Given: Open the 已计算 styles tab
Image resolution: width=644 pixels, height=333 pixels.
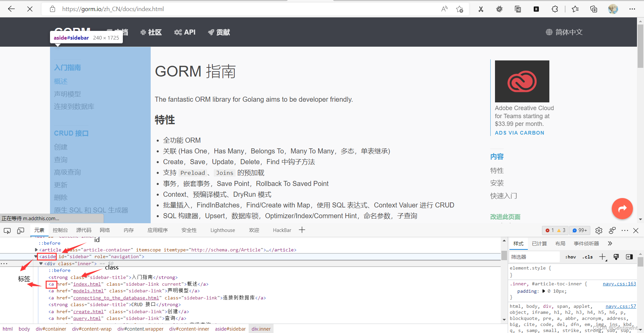Looking at the screenshot, I should (x=539, y=243).
